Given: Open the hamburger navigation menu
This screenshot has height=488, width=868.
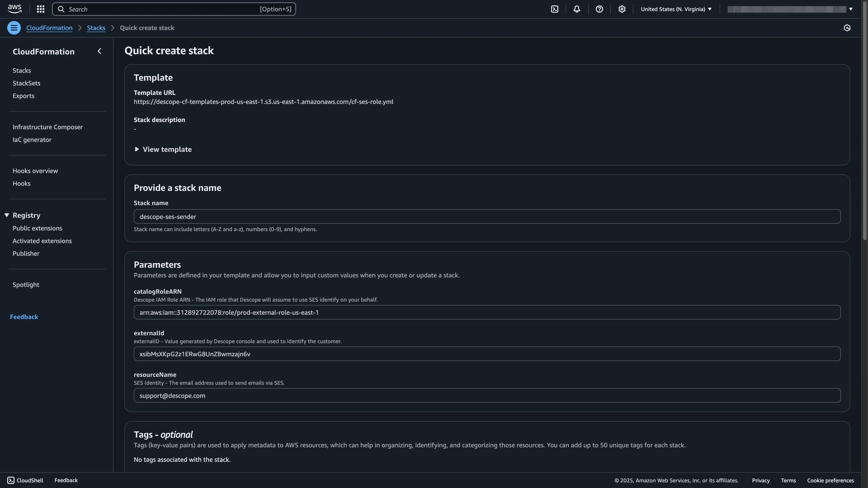Looking at the screenshot, I should (14, 28).
